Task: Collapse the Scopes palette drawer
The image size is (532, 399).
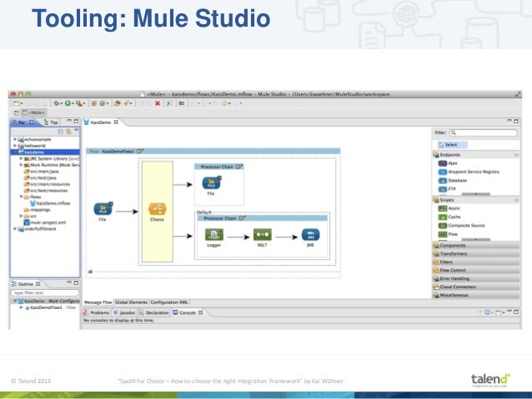Action: tap(476, 200)
